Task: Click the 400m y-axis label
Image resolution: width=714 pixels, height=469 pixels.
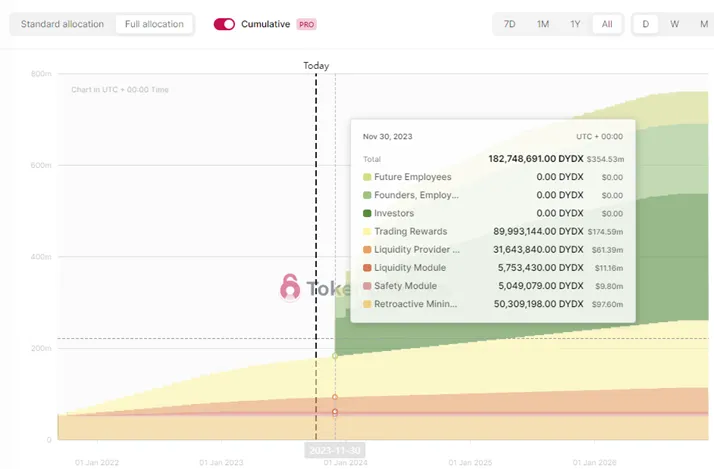Action: pos(41,257)
